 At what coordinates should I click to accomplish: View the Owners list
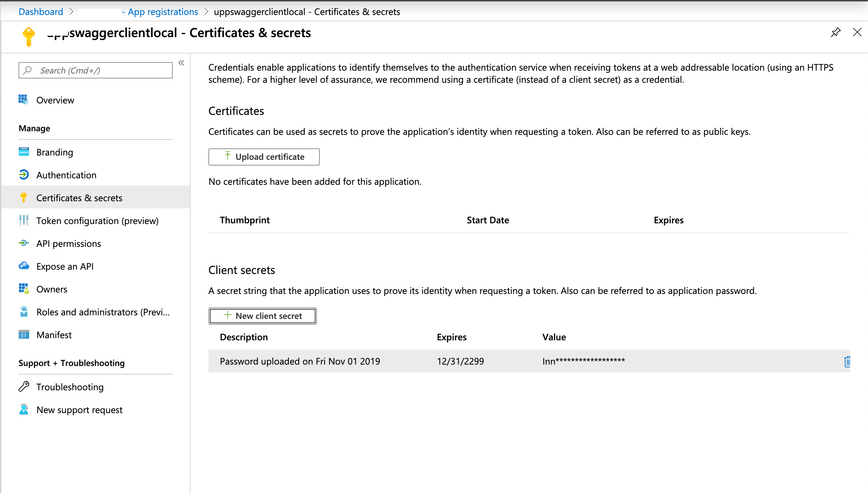click(52, 289)
